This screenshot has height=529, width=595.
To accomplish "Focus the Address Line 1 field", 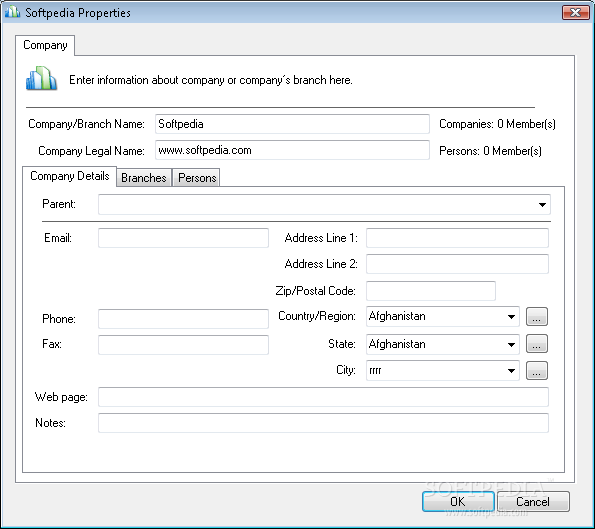I will pos(457,238).
